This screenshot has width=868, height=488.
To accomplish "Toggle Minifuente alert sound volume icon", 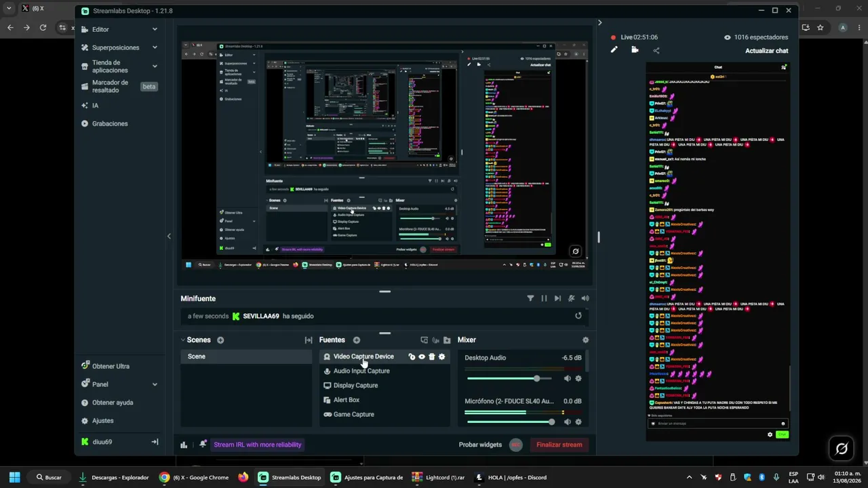I will point(585,298).
